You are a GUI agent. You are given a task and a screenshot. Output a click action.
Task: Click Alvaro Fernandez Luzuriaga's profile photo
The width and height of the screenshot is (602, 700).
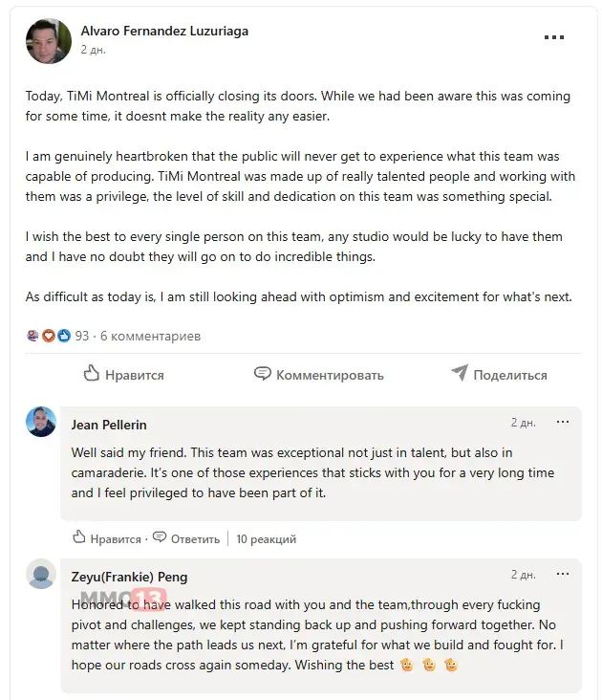(48, 41)
